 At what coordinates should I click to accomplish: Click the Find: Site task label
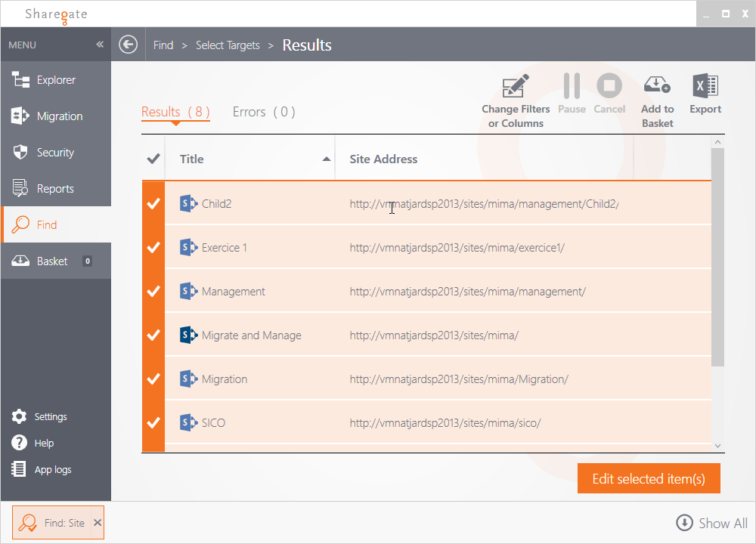click(64, 523)
